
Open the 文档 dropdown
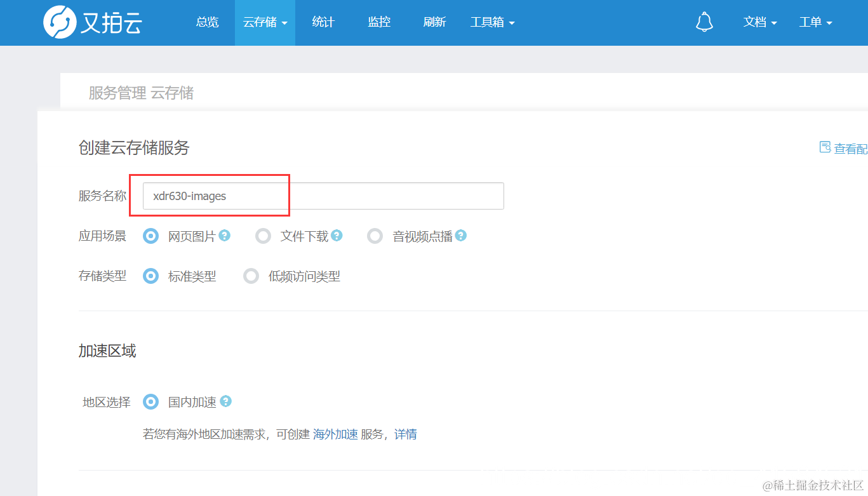760,22
